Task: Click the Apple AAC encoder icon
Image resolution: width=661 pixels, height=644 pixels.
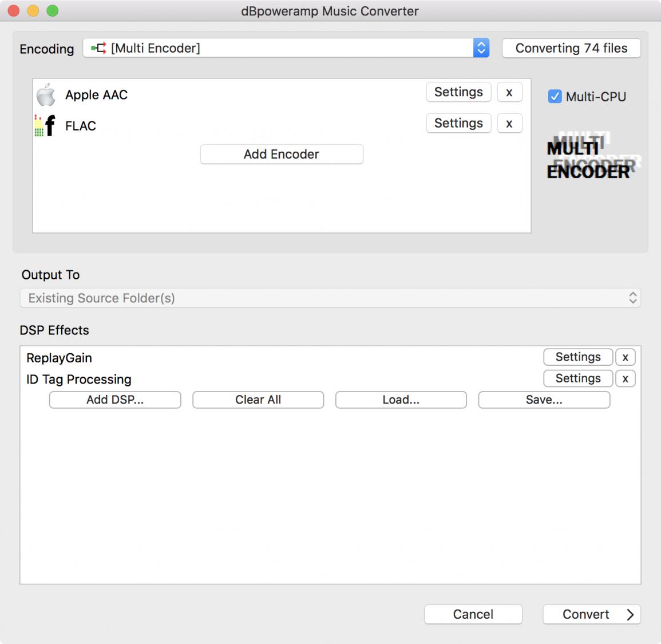Action: tap(46, 95)
